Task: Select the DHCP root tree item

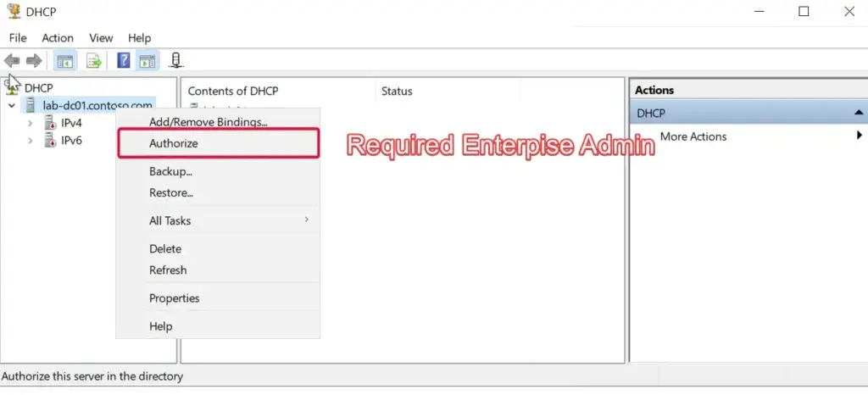Action: point(38,87)
